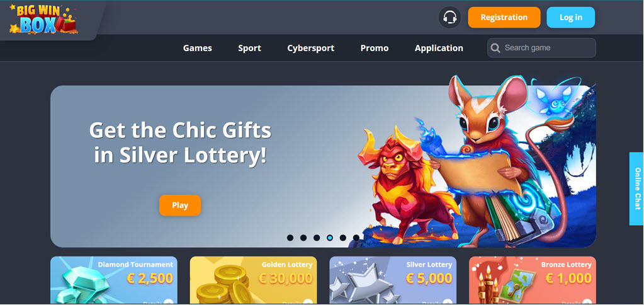Open the Sport section
The width and height of the screenshot is (644, 305).
tap(250, 48)
